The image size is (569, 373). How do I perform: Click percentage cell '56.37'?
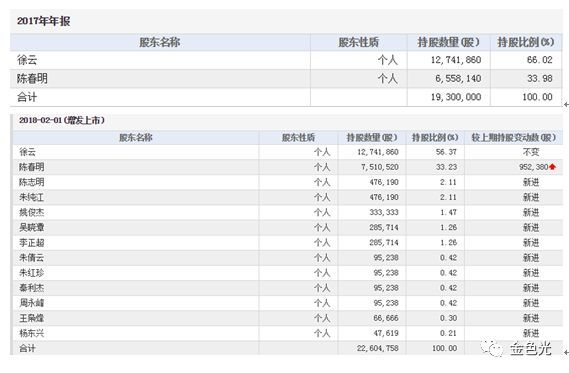coord(446,152)
